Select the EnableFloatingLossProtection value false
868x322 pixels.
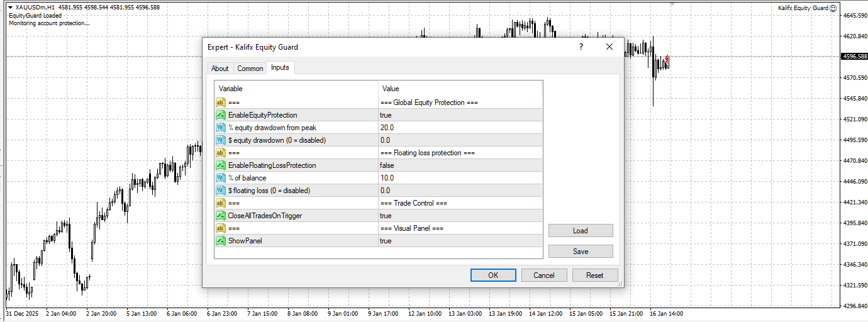point(387,165)
